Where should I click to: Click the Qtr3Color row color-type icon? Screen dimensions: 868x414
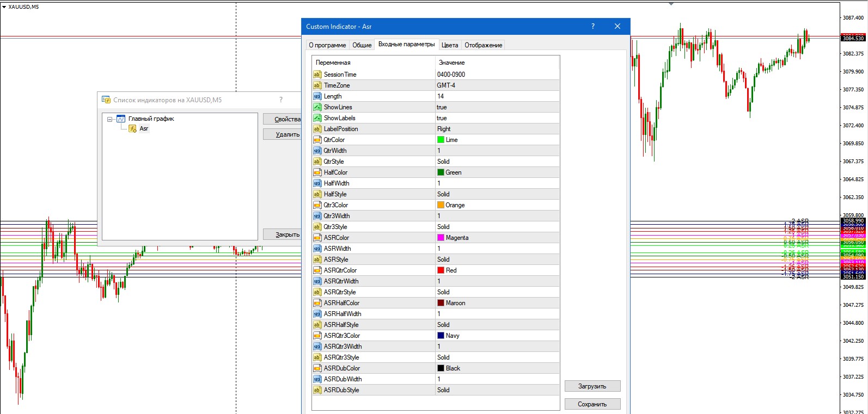pos(317,205)
